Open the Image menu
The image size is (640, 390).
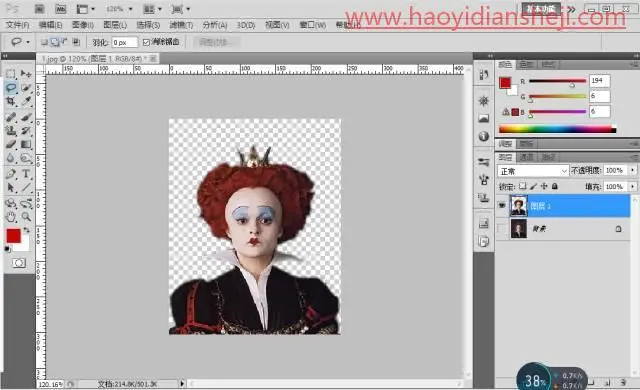(x=83, y=25)
